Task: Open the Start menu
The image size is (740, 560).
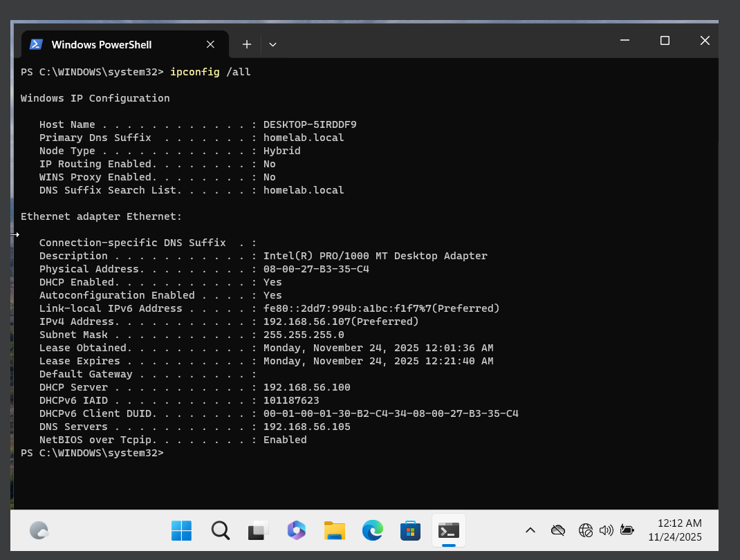Action: (x=181, y=530)
